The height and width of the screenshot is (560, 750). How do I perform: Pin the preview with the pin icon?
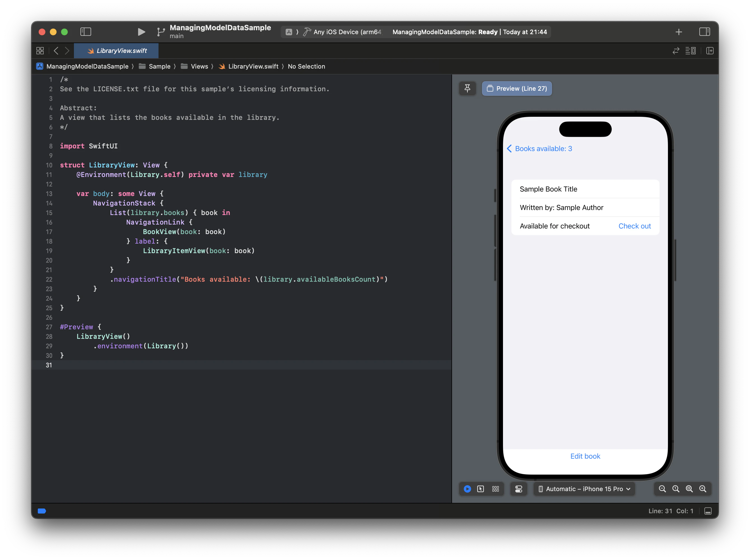(x=467, y=88)
